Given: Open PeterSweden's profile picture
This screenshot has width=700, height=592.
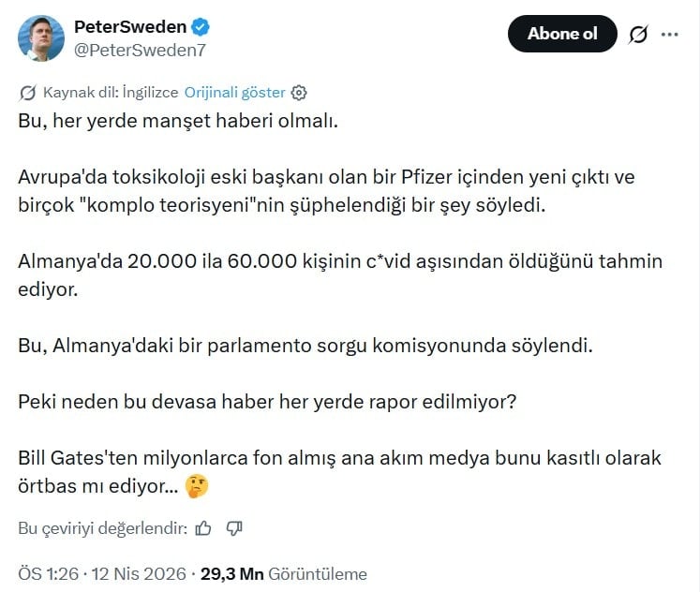Looking at the screenshot, I should (41, 38).
